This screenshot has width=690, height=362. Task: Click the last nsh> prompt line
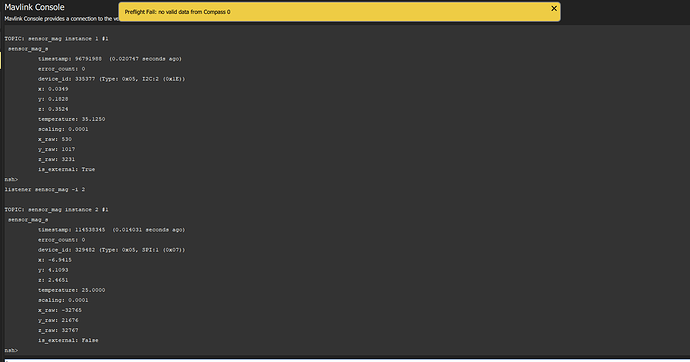pos(11,351)
